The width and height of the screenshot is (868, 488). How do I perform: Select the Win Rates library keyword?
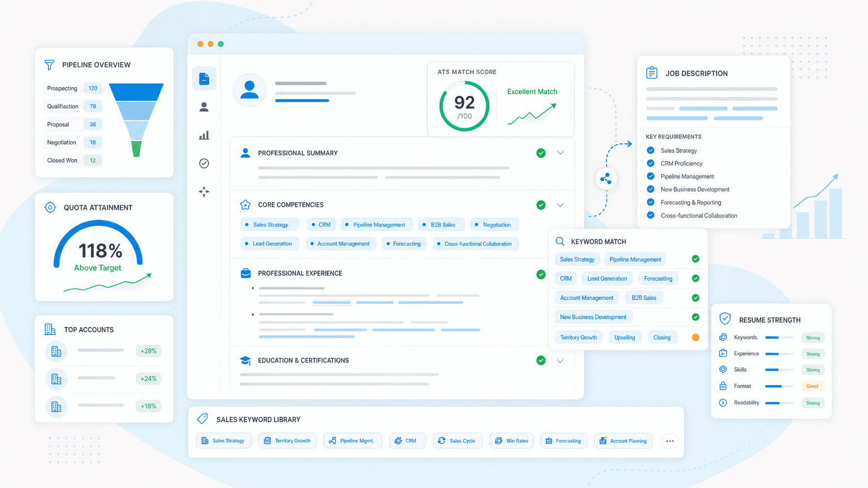point(512,441)
